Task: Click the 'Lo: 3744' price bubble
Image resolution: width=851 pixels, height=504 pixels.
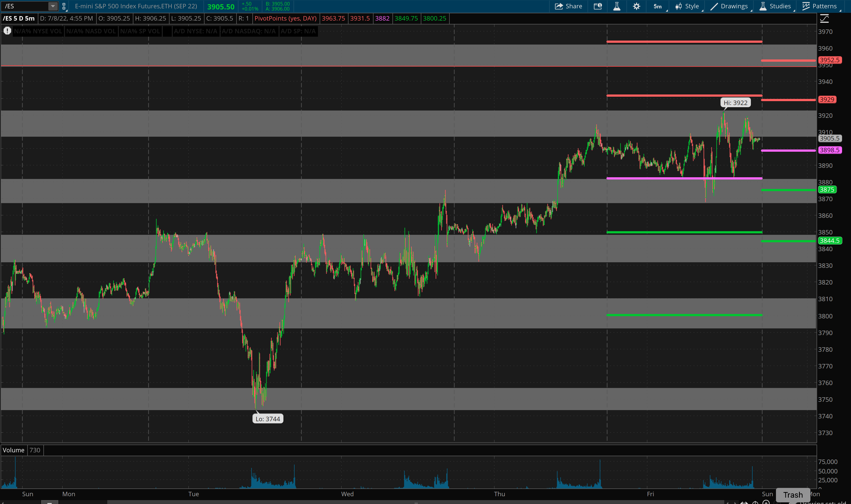Action: (x=268, y=419)
